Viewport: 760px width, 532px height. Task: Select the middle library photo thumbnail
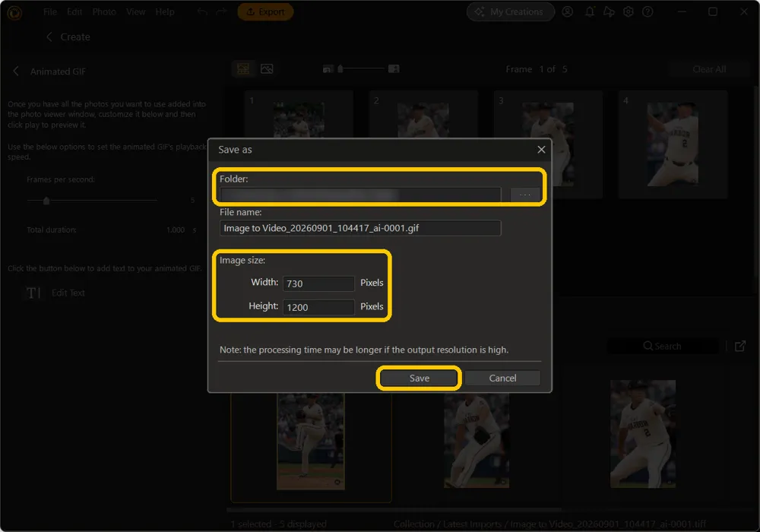pos(477,440)
